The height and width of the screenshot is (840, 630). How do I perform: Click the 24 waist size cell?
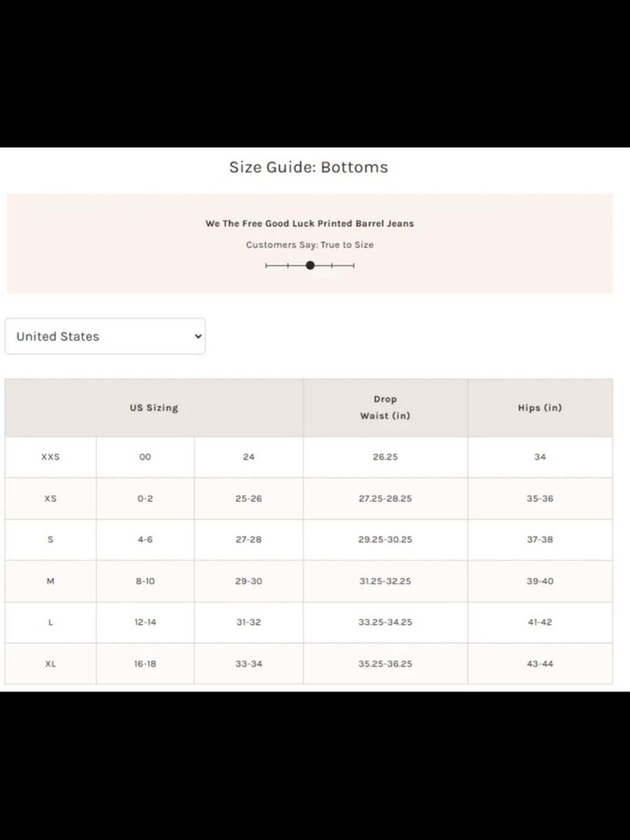coord(249,457)
